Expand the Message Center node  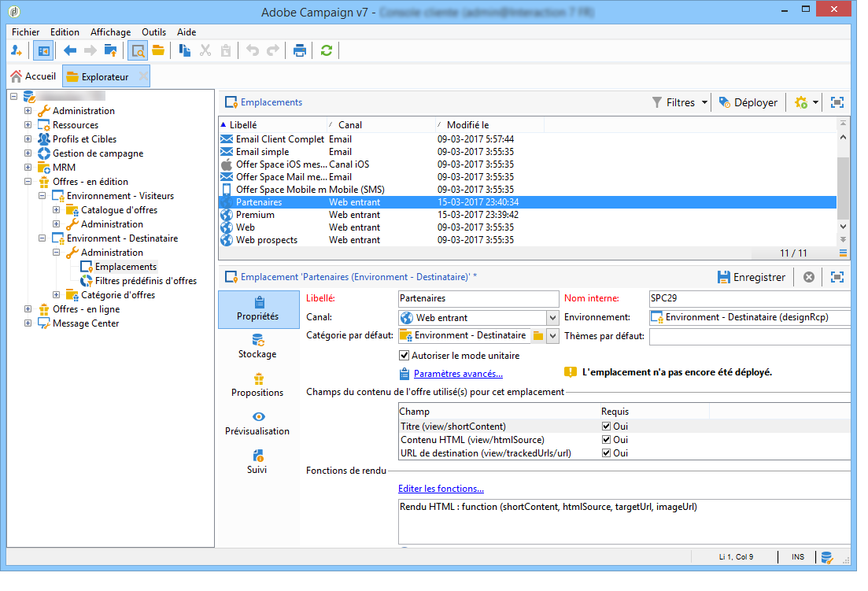tap(28, 323)
